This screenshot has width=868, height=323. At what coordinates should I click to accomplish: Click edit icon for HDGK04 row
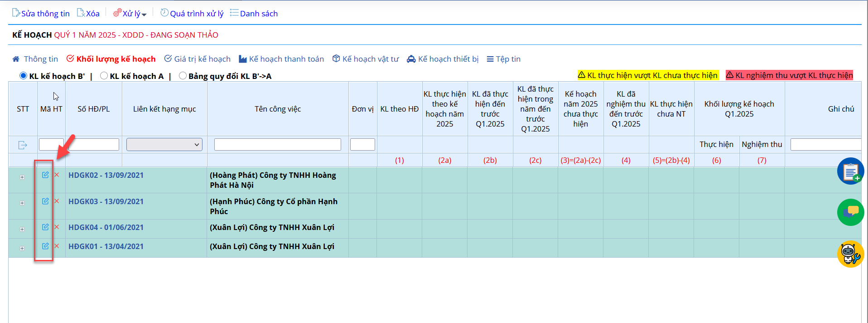coord(45,227)
